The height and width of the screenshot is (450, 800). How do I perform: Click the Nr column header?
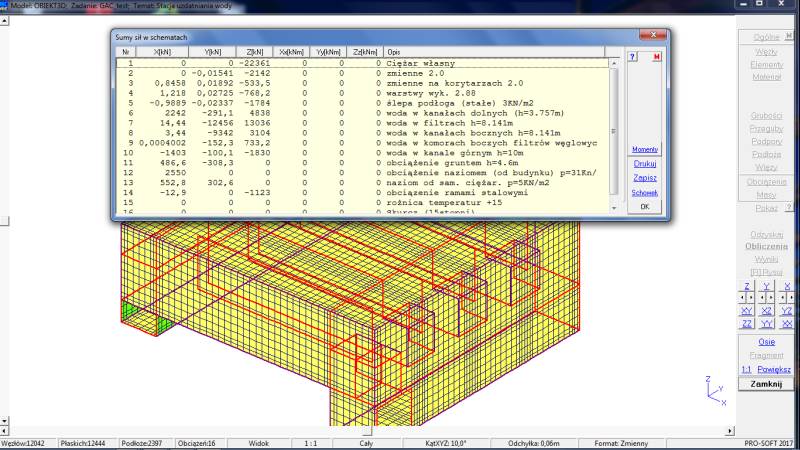[x=126, y=52]
